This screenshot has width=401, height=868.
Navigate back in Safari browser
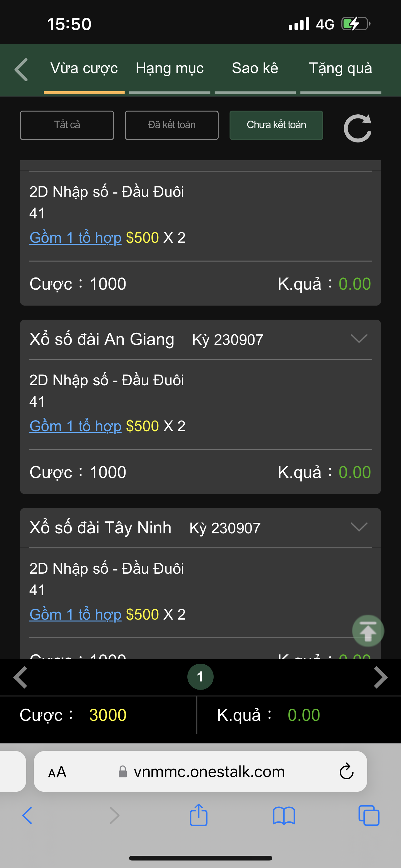tap(27, 816)
